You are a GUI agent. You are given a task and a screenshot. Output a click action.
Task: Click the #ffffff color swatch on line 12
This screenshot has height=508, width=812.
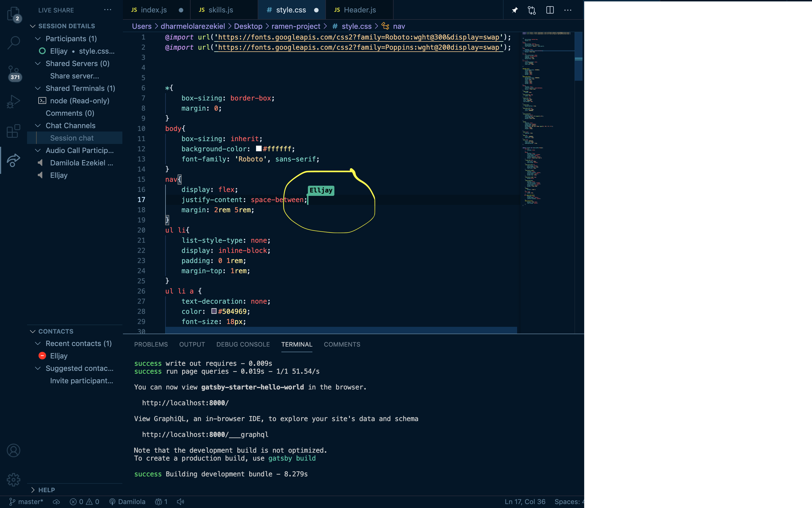(259, 148)
